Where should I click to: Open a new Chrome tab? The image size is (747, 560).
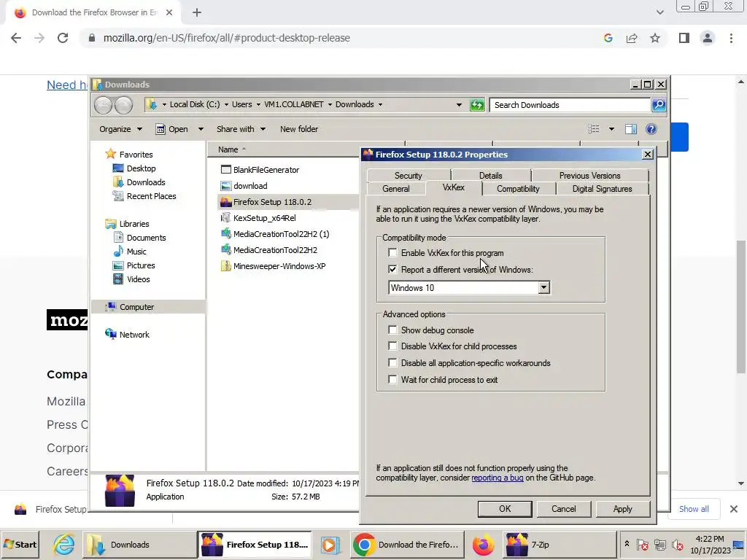(197, 13)
